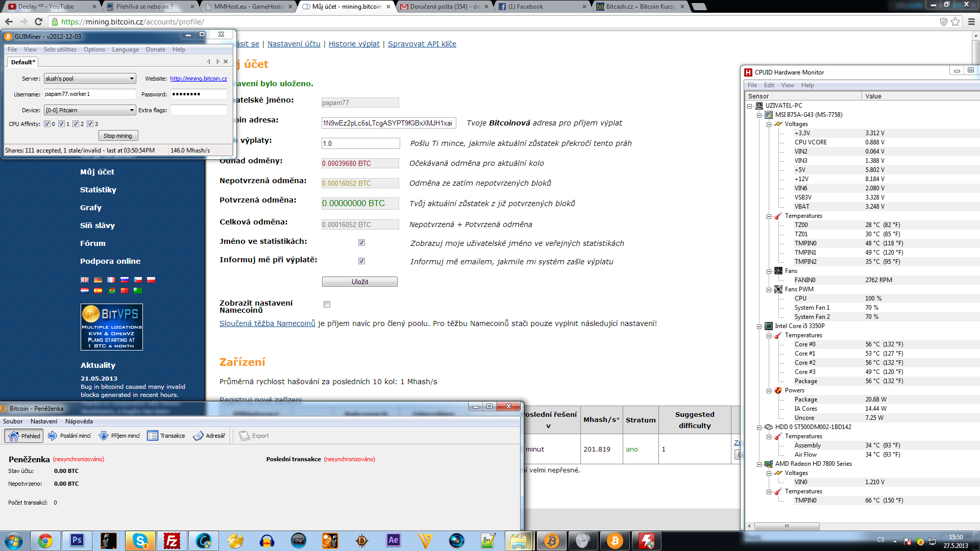Open Photoshop from the taskbar
This screenshot has height=551, width=980.
[x=77, y=540]
